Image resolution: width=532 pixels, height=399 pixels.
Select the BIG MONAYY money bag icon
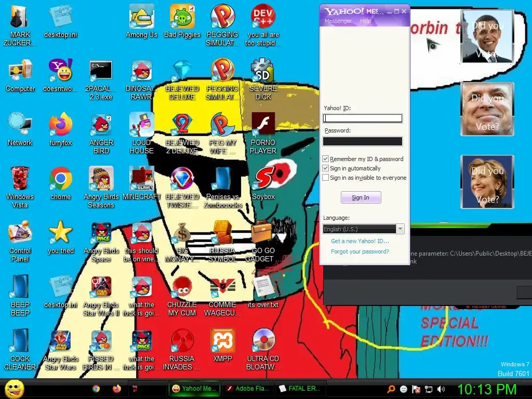(182, 241)
